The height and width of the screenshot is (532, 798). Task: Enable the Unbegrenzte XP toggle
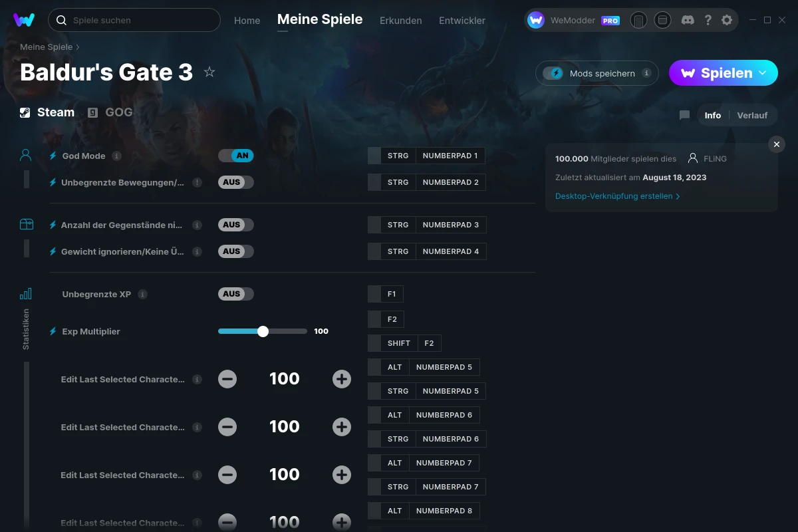[236, 294]
